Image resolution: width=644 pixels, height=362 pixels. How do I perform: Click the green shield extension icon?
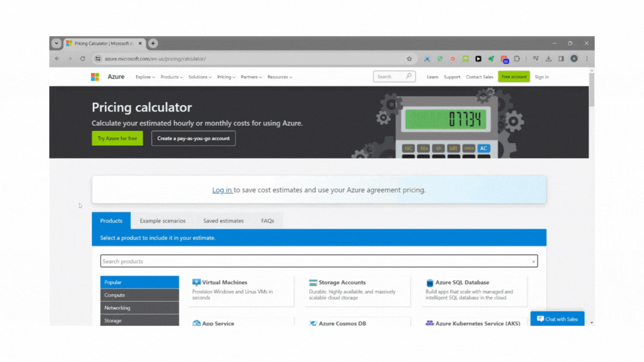[440, 59]
